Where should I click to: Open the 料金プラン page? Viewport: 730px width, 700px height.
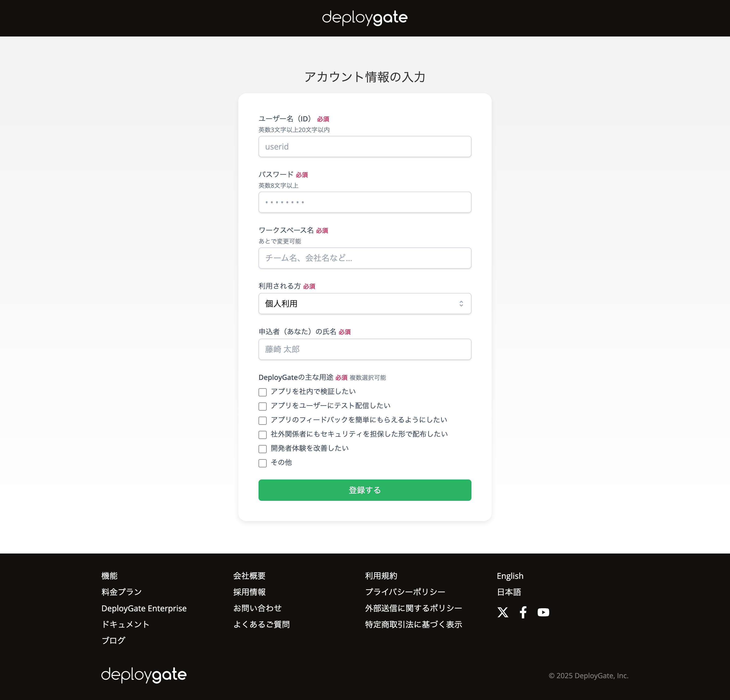click(x=121, y=592)
